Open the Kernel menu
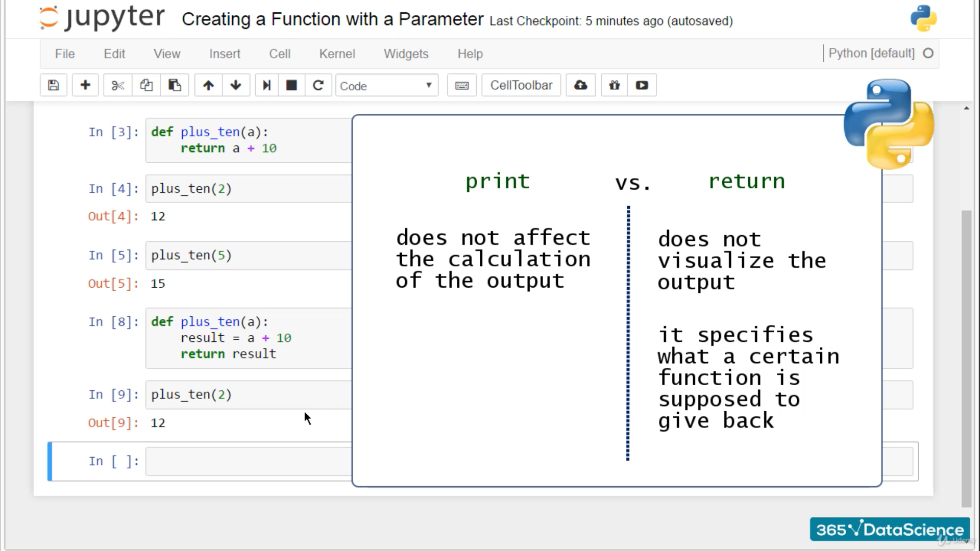The width and height of the screenshot is (980, 551). [x=336, y=54]
